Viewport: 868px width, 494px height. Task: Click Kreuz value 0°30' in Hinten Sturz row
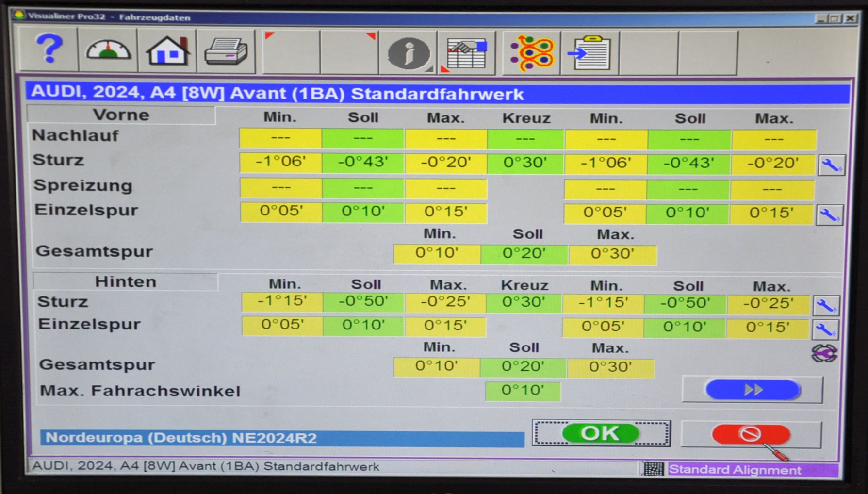click(x=524, y=302)
